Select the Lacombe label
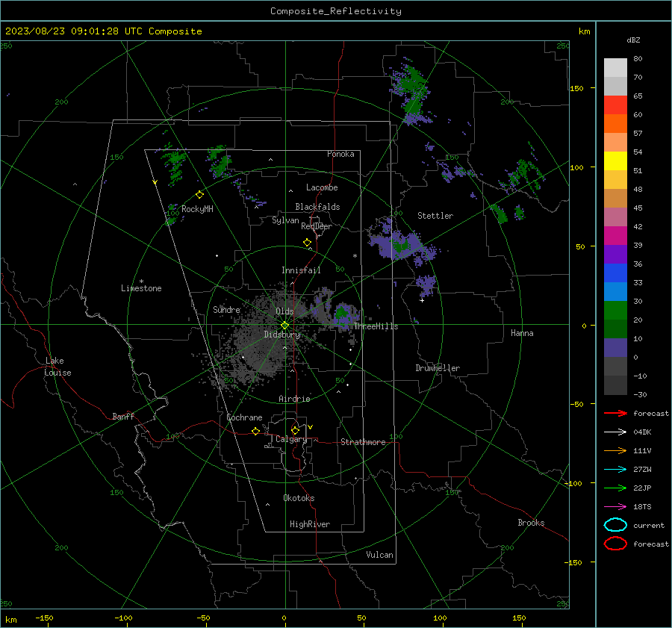672x628 pixels. point(321,187)
